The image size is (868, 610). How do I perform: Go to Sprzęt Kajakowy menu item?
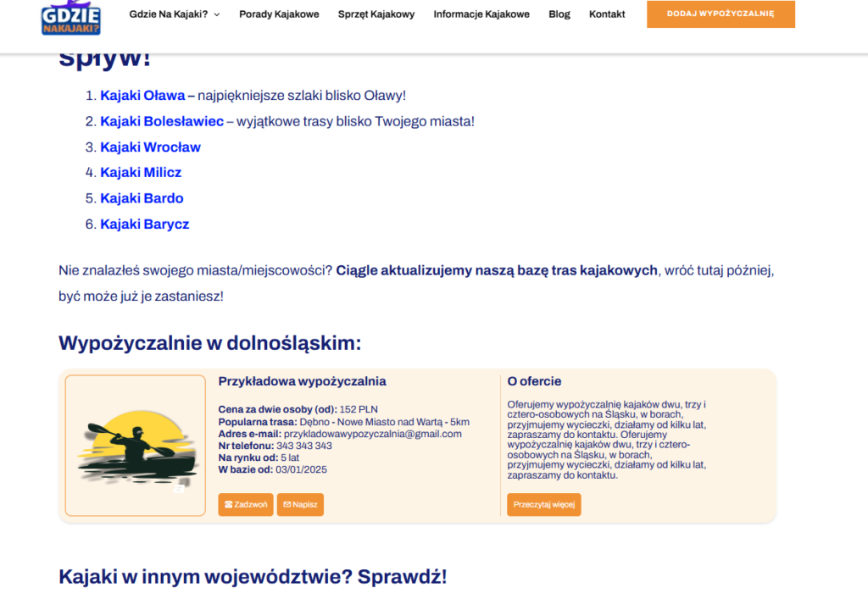pyautogui.click(x=376, y=14)
